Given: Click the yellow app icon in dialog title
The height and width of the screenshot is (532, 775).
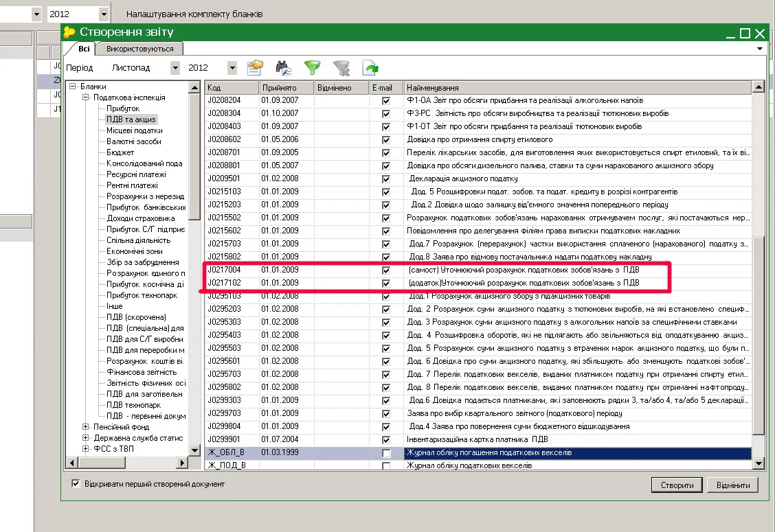Looking at the screenshot, I should coord(69,32).
